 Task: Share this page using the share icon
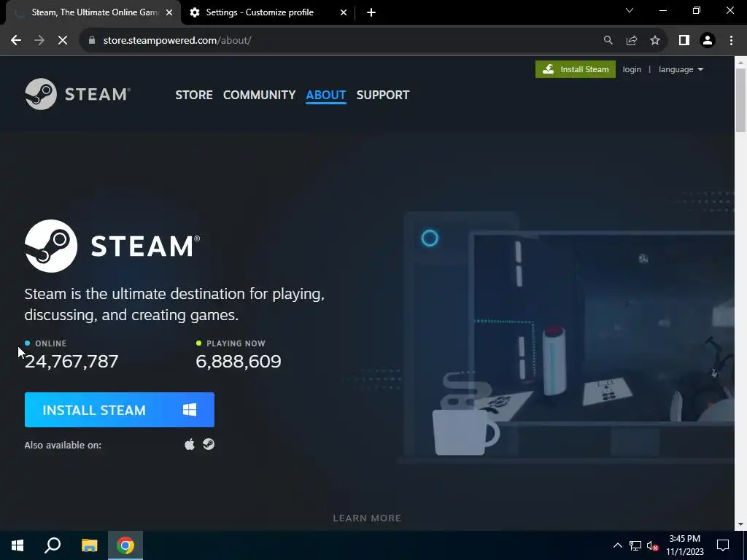pos(632,41)
